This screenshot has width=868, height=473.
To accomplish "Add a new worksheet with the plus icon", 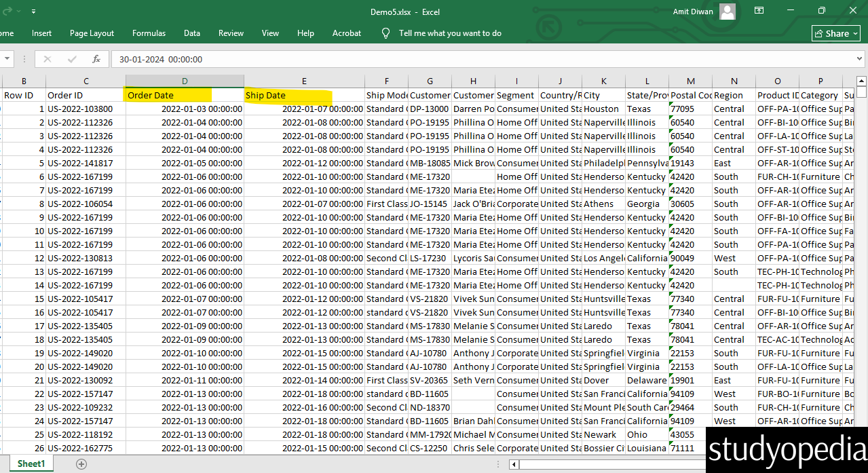I will point(81,463).
